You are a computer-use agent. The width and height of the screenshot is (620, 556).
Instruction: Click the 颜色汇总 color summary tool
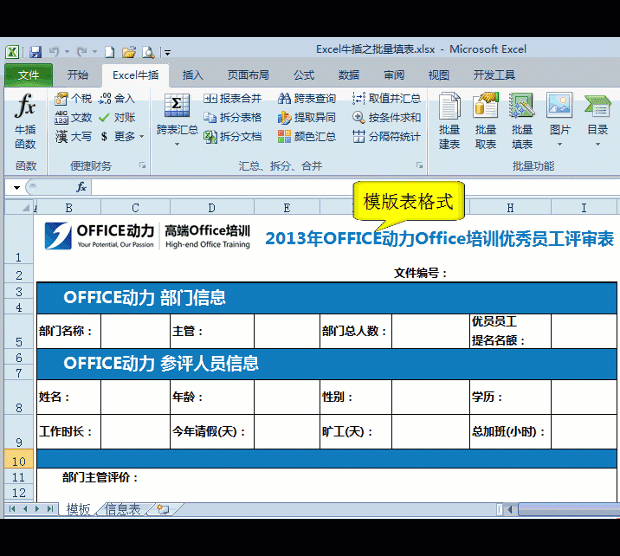coord(307,136)
